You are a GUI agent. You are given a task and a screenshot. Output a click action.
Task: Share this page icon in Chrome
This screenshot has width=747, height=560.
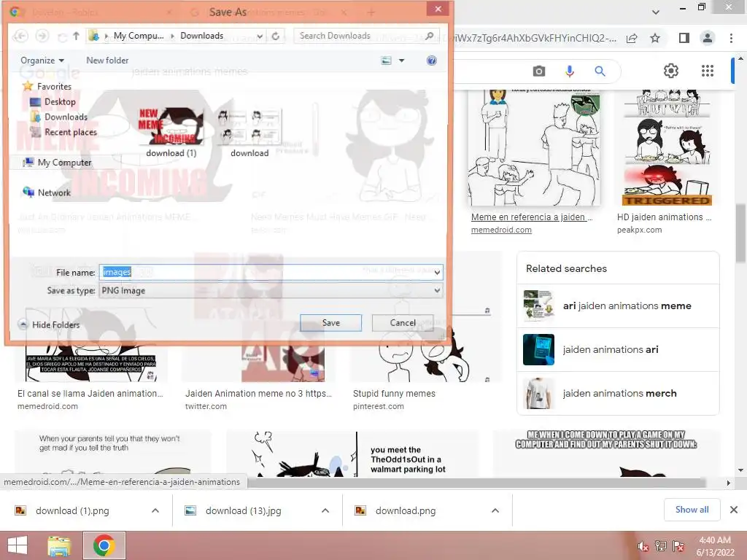click(x=632, y=38)
